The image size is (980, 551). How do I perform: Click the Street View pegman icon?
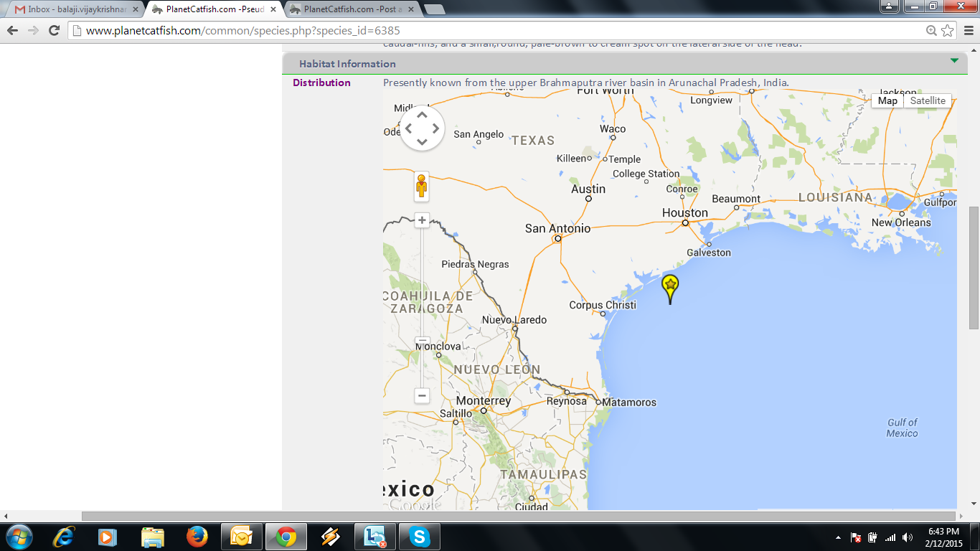(x=422, y=187)
